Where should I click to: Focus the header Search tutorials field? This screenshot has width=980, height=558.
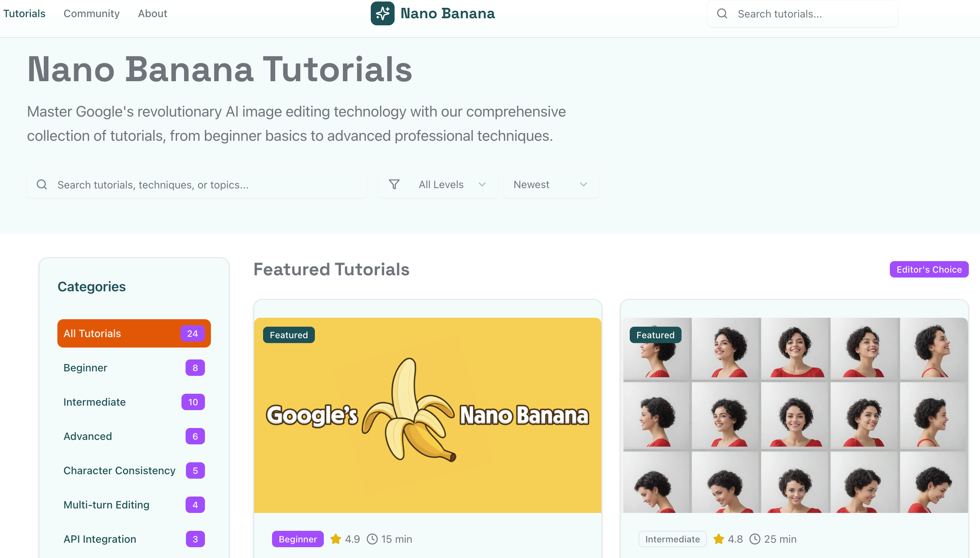click(803, 13)
